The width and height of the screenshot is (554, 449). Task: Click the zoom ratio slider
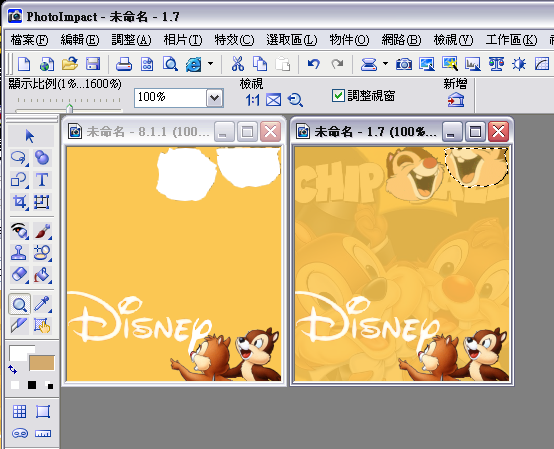point(70,108)
